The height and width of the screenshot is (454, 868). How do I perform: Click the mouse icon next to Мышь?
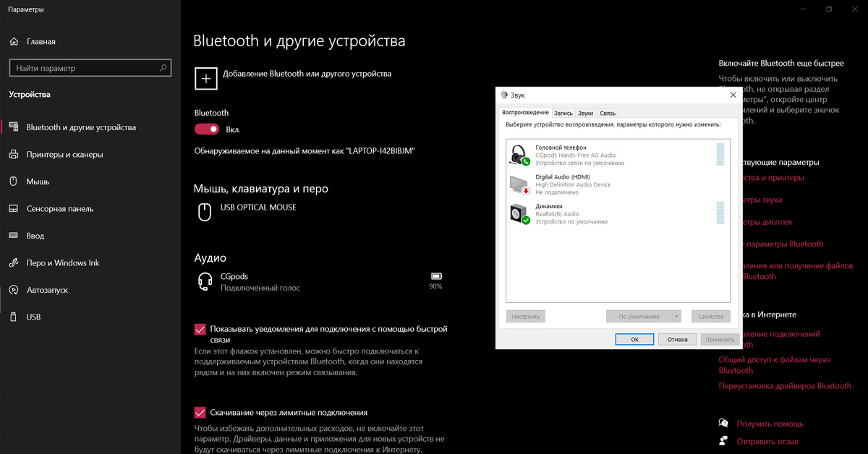click(13, 181)
